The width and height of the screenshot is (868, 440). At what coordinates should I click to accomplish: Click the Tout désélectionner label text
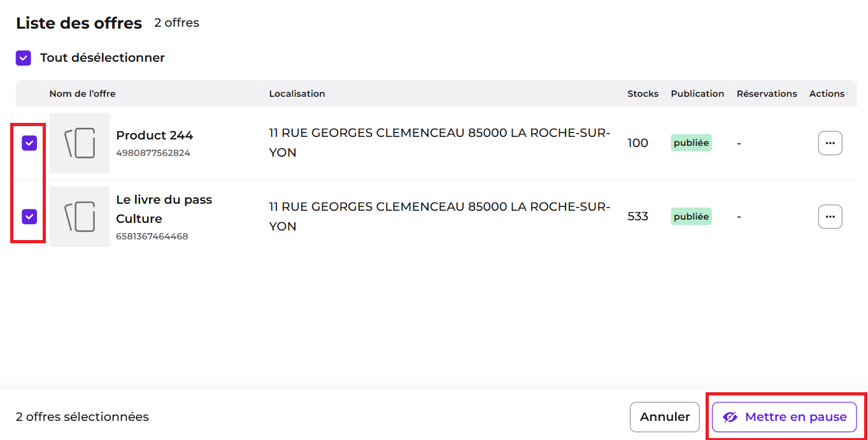click(x=103, y=58)
